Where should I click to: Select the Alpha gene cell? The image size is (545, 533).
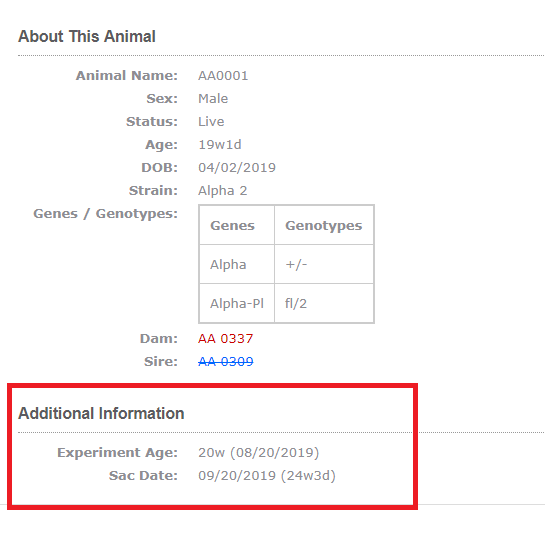coord(237,264)
